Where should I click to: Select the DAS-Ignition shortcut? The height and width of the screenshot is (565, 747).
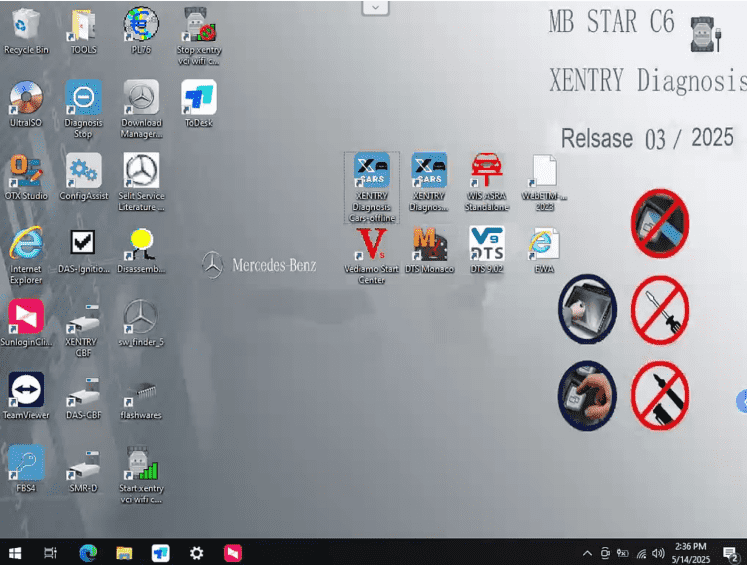[83, 250]
